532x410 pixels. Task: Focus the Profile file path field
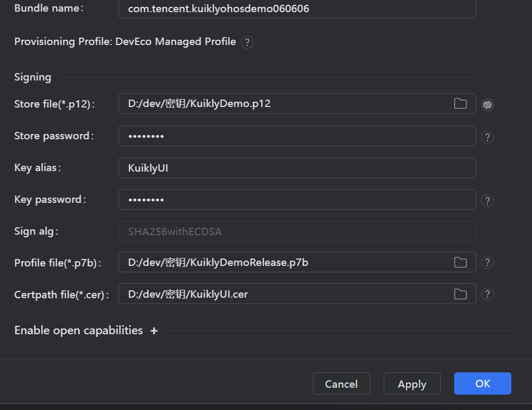point(297,262)
